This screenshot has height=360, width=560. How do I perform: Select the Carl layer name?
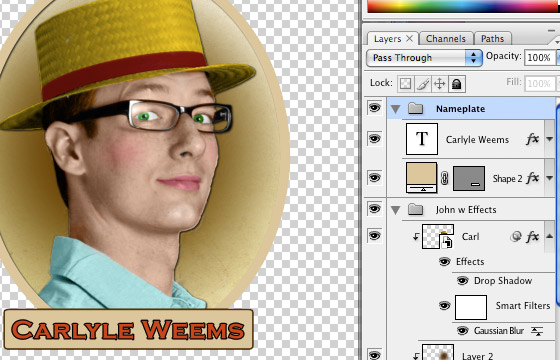coord(470,236)
